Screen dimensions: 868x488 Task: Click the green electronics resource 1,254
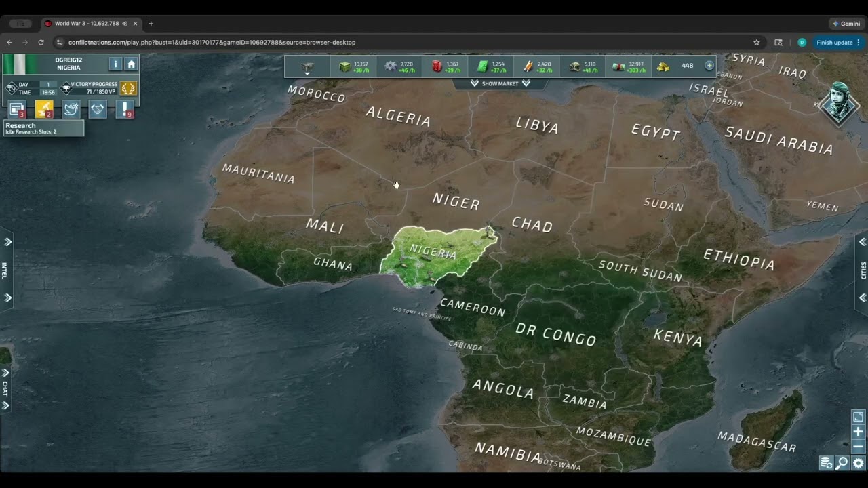click(492, 66)
